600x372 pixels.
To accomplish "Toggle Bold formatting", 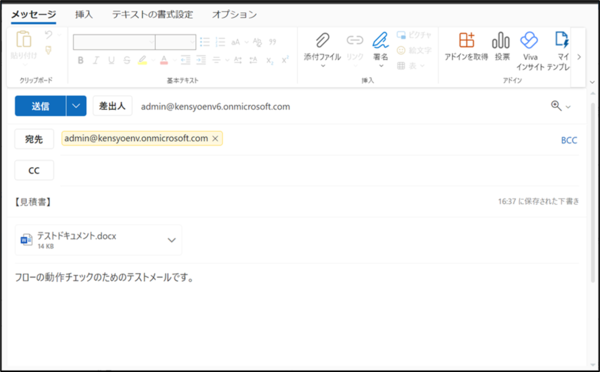I will pyautogui.click(x=80, y=60).
